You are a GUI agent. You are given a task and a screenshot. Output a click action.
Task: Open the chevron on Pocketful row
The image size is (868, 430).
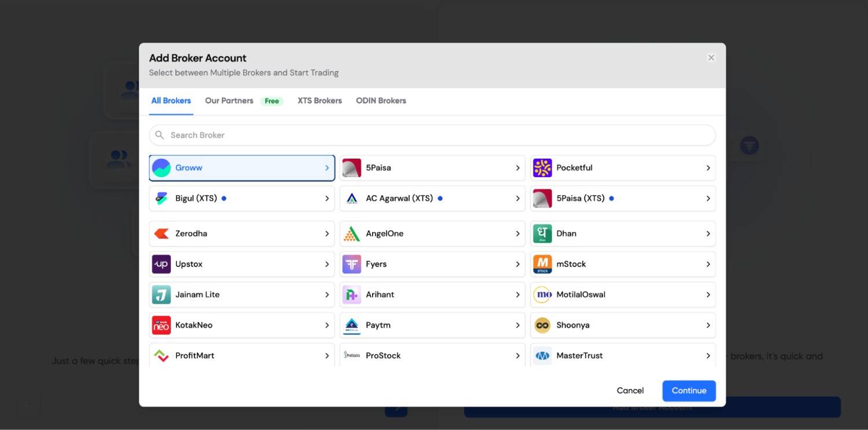pyautogui.click(x=708, y=168)
